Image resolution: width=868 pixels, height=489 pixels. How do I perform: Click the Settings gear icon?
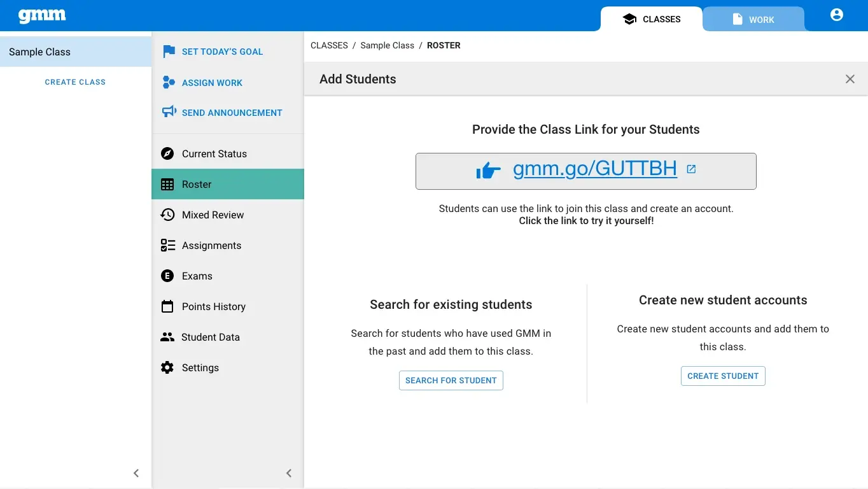click(x=167, y=367)
